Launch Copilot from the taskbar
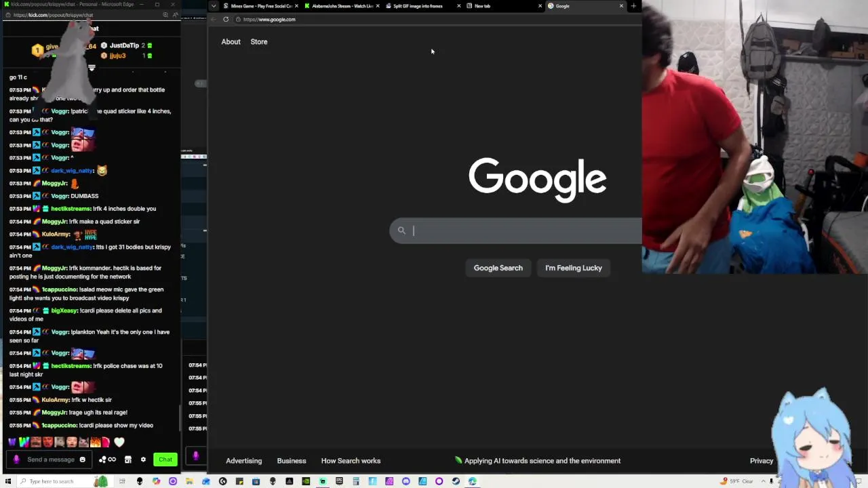Screen dimensions: 868x488 [x=156, y=481]
